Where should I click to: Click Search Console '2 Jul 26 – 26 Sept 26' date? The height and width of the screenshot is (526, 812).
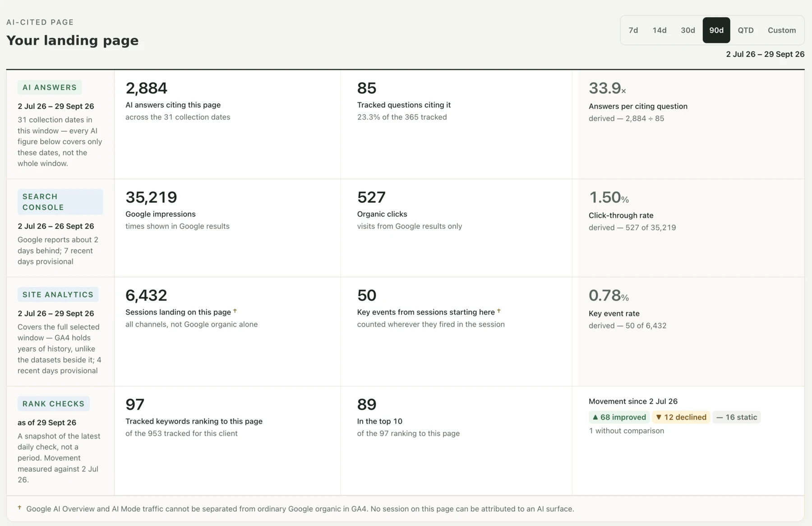tap(56, 226)
